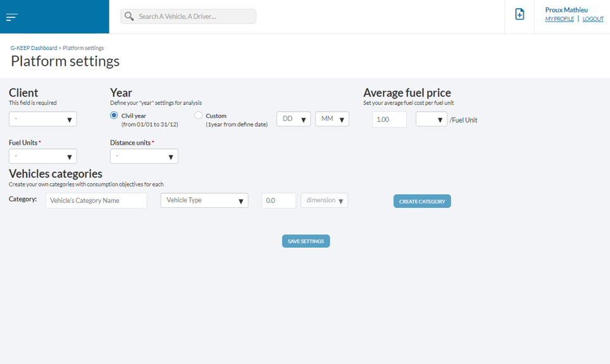Select the Civil year radio button

(114, 116)
